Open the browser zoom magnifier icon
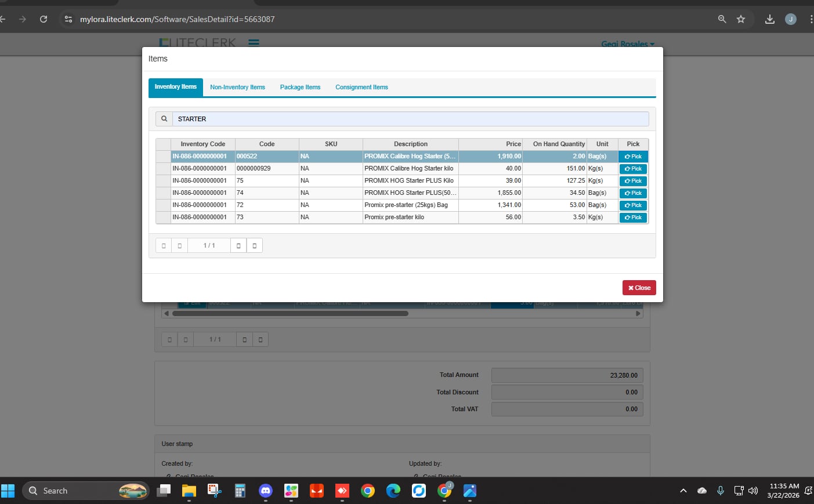Image resolution: width=814 pixels, height=504 pixels. tap(722, 19)
